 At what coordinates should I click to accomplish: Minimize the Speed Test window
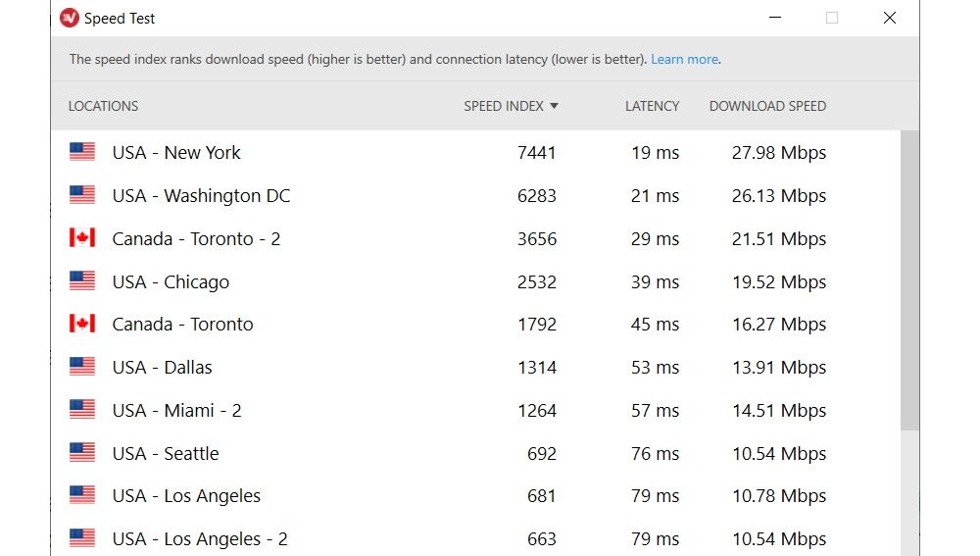(774, 18)
